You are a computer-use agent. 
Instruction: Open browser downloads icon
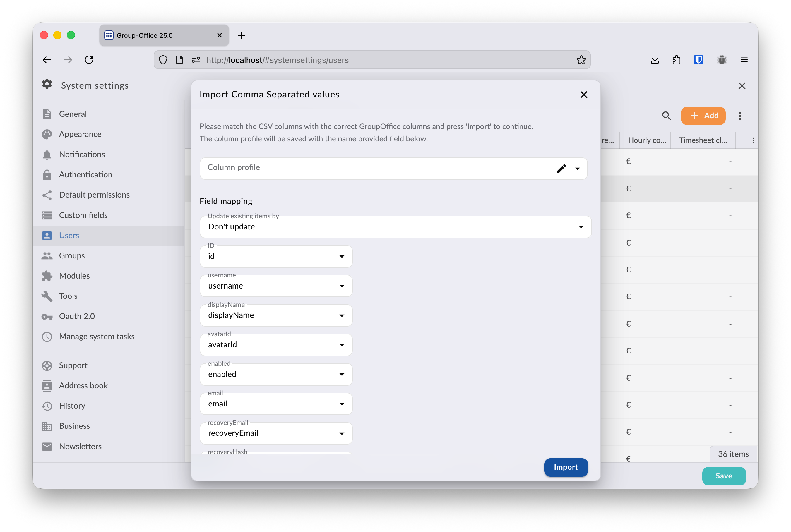pos(655,60)
